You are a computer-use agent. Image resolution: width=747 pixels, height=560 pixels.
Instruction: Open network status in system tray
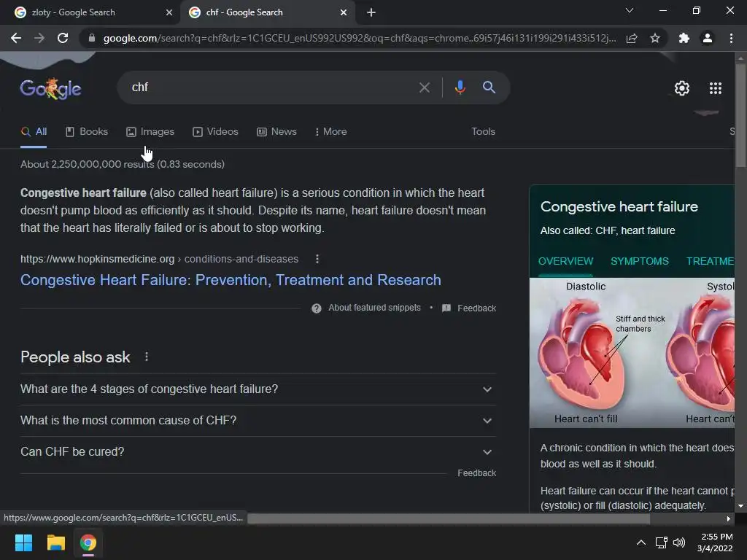pos(661,542)
